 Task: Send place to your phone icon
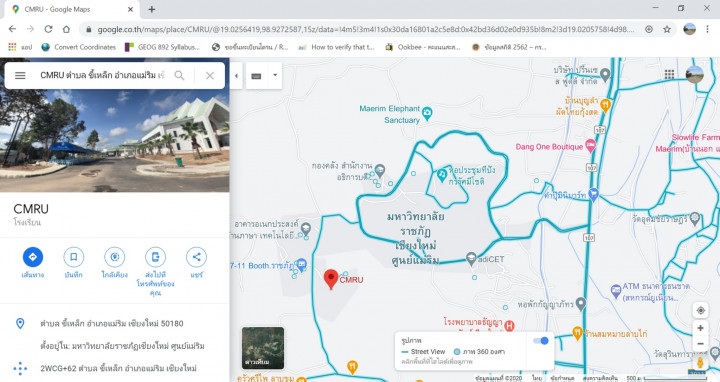pyautogui.click(x=155, y=257)
